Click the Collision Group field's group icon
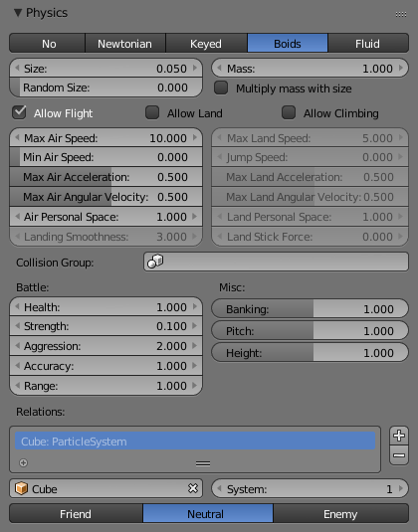418x532 pixels. pos(155,262)
